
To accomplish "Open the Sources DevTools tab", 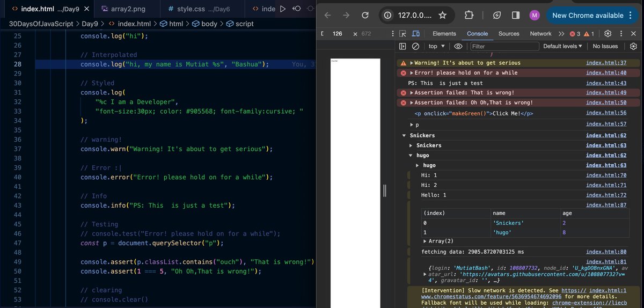I will 509,34.
